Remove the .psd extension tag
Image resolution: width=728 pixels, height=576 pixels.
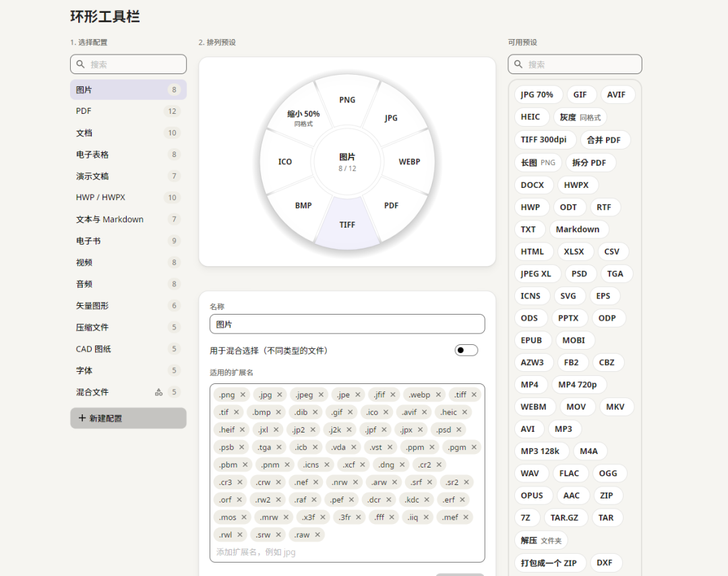point(459,430)
